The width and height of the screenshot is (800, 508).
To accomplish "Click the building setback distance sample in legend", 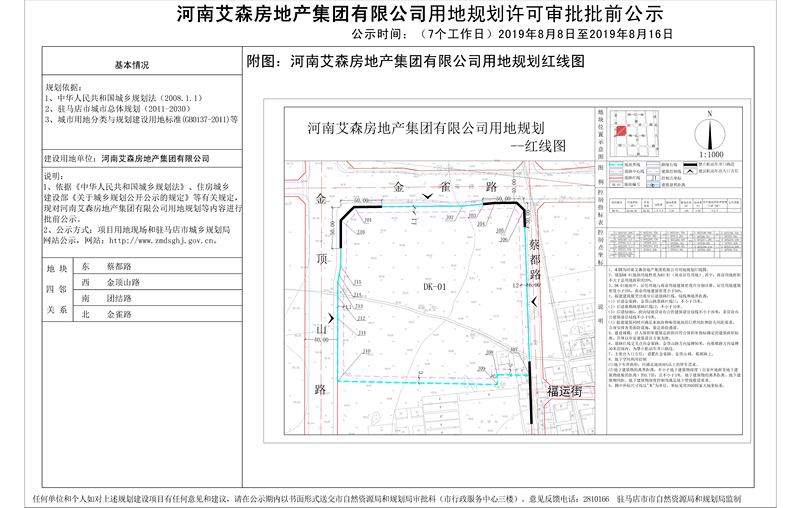I will click(653, 185).
